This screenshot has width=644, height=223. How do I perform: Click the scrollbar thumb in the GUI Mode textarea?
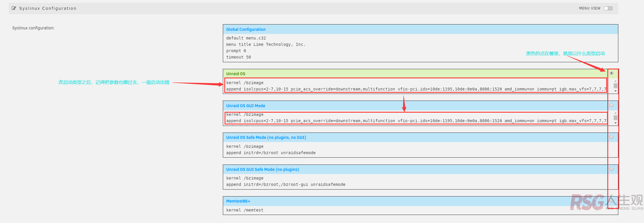[615, 118]
